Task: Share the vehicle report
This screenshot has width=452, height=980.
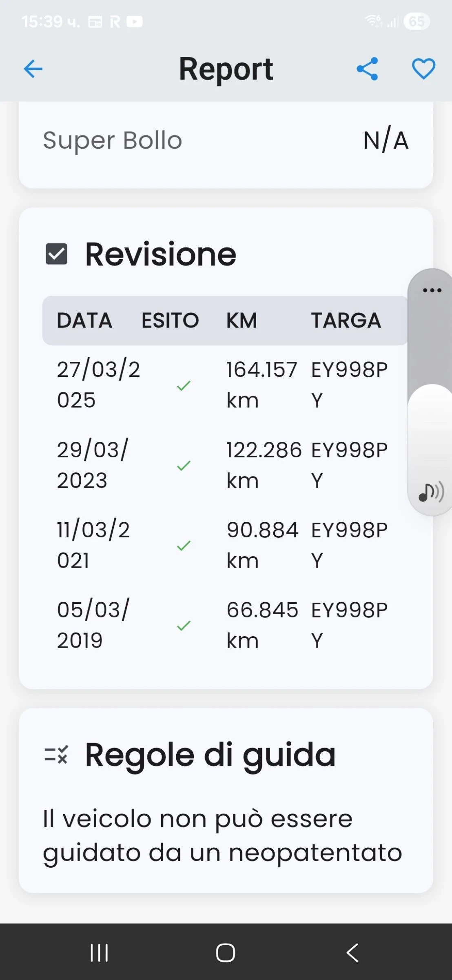Action: point(367,69)
